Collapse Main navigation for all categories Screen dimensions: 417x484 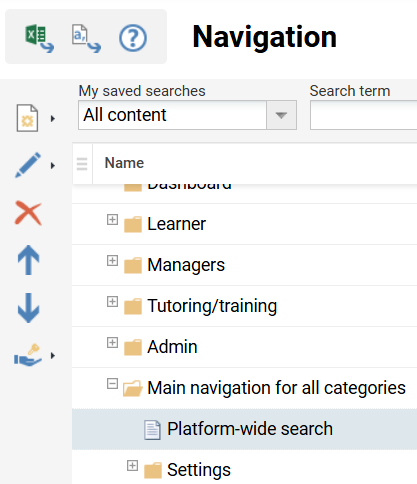click(x=112, y=384)
